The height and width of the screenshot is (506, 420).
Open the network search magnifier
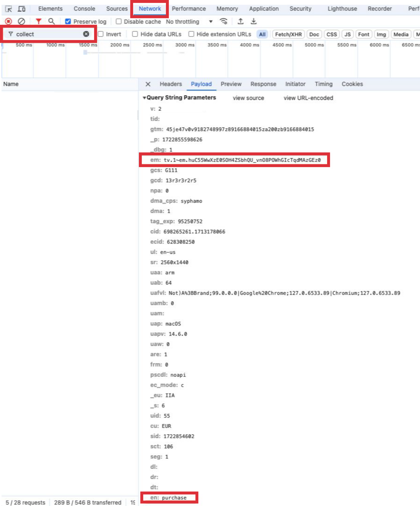(x=51, y=21)
